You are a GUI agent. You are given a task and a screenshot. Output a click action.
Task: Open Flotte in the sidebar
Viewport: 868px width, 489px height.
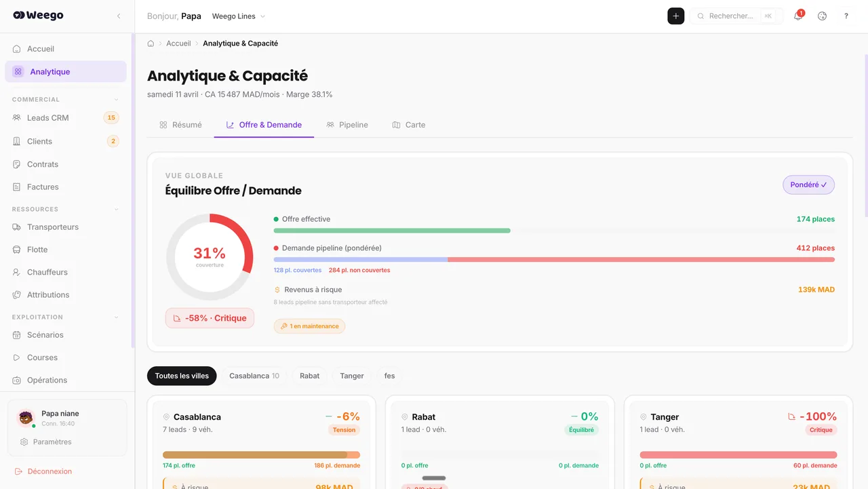tap(37, 250)
